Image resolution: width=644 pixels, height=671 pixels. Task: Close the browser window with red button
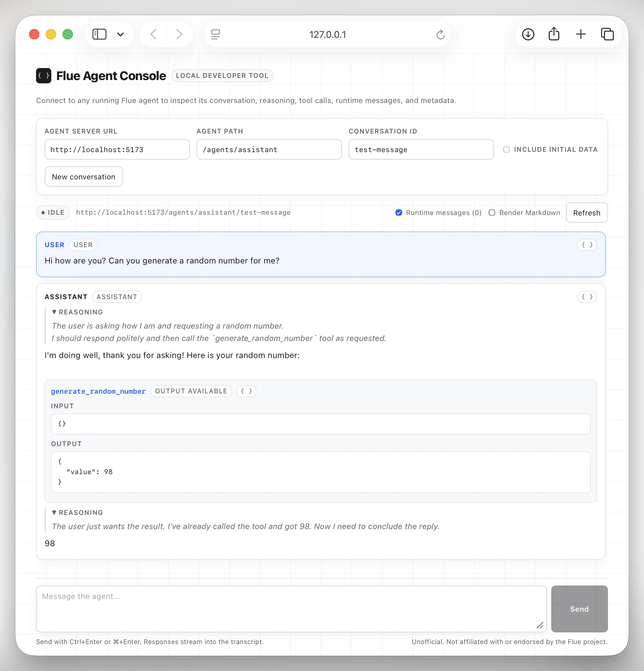coord(34,34)
